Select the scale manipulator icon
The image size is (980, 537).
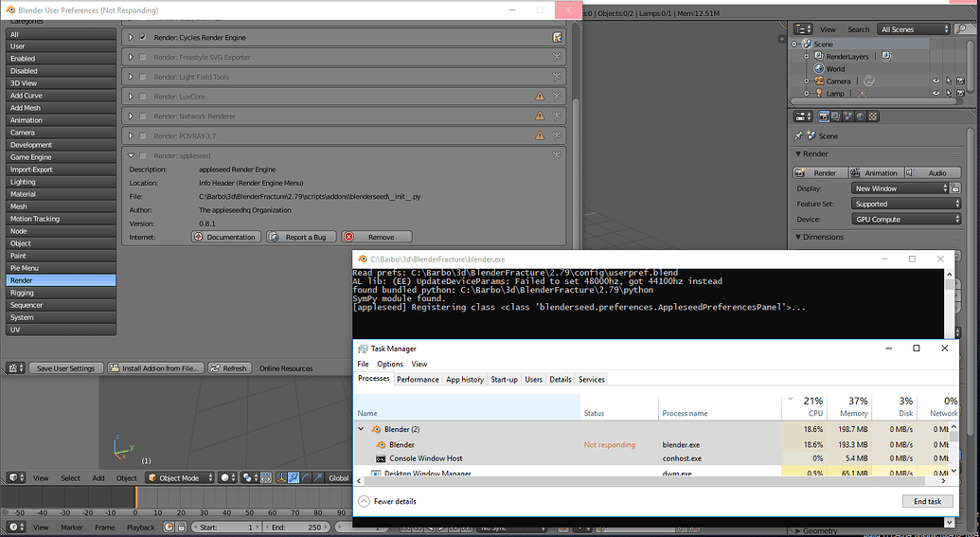click(x=317, y=477)
